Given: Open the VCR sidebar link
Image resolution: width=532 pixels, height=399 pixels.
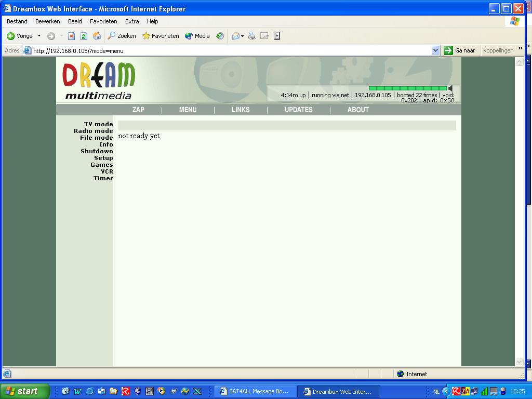Looking at the screenshot, I should pos(107,171).
